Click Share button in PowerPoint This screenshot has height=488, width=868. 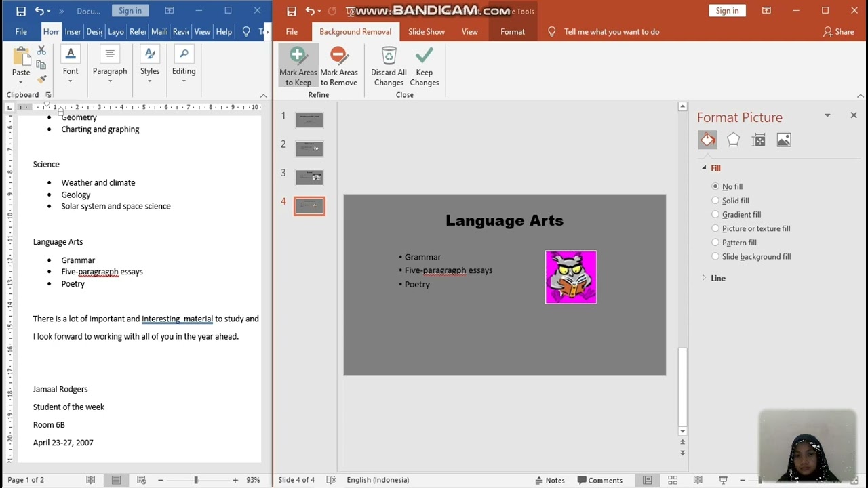click(838, 31)
